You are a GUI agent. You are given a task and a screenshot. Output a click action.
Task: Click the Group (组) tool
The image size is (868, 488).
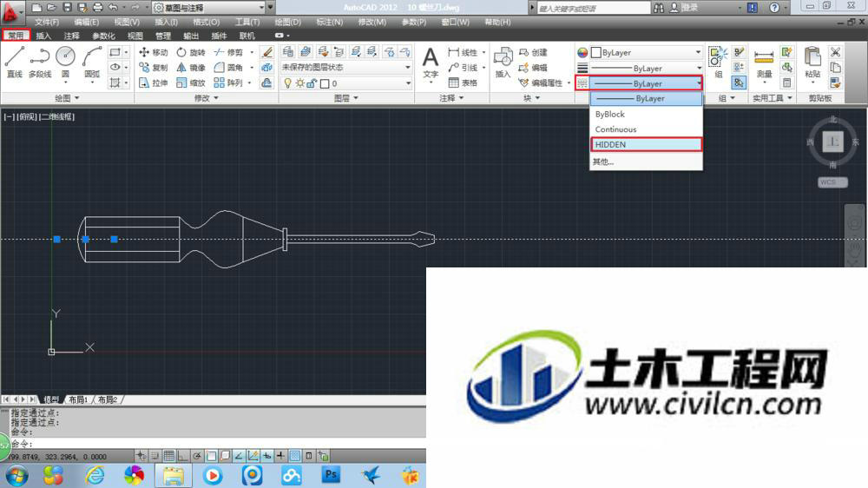[x=718, y=63]
